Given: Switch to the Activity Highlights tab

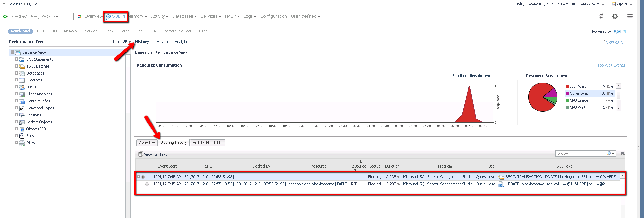Looking at the screenshot, I should pyautogui.click(x=207, y=143).
